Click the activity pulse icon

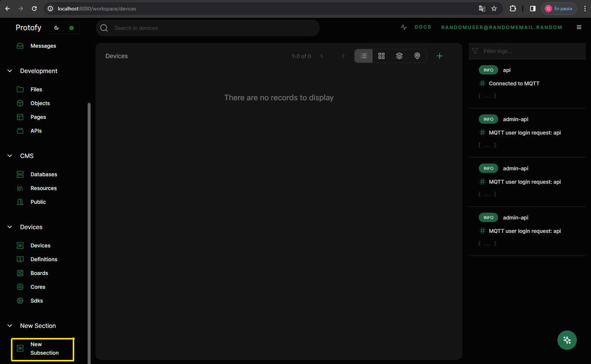pos(404,27)
